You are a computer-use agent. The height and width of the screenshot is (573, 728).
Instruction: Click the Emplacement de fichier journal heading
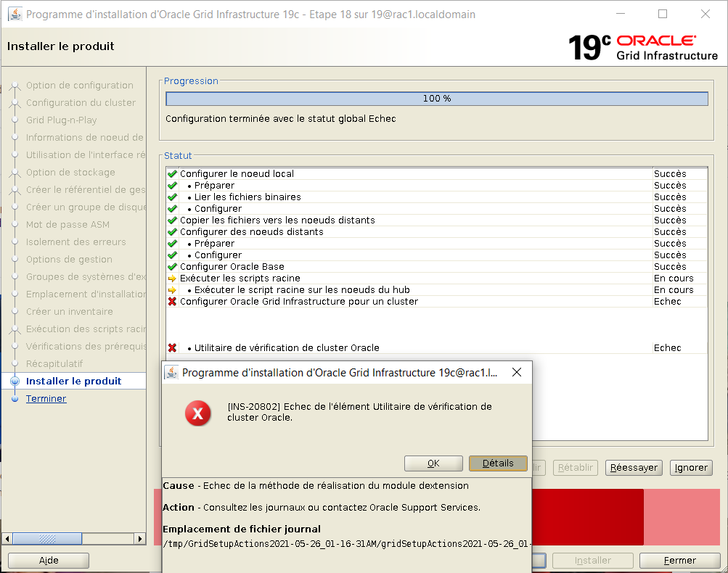pyautogui.click(x=242, y=529)
